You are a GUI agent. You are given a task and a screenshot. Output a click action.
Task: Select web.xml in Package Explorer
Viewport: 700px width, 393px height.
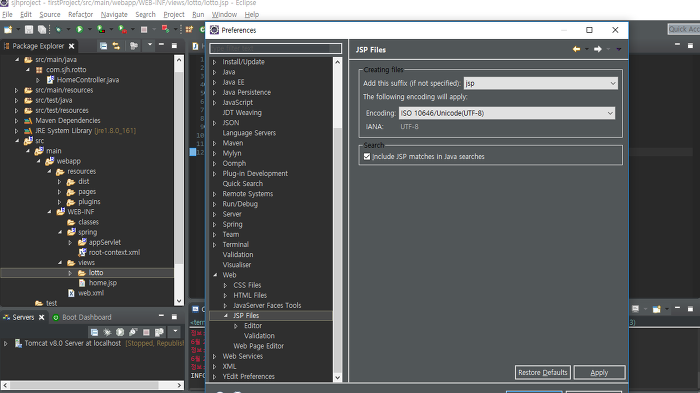click(x=91, y=293)
